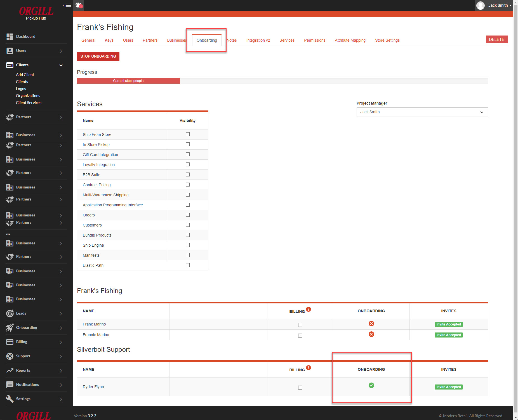Click the onboarding progress bar

(282, 81)
